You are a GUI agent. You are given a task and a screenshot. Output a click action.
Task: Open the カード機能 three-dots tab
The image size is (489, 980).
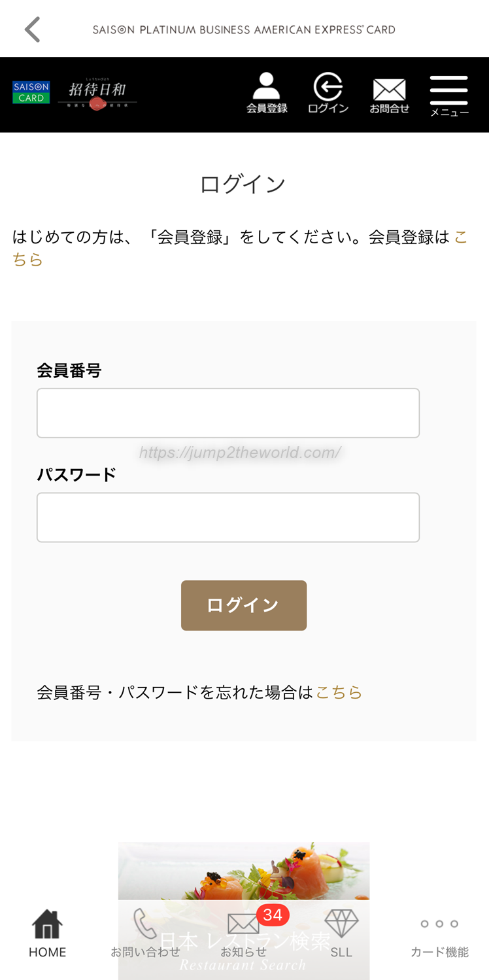pyautogui.click(x=439, y=934)
